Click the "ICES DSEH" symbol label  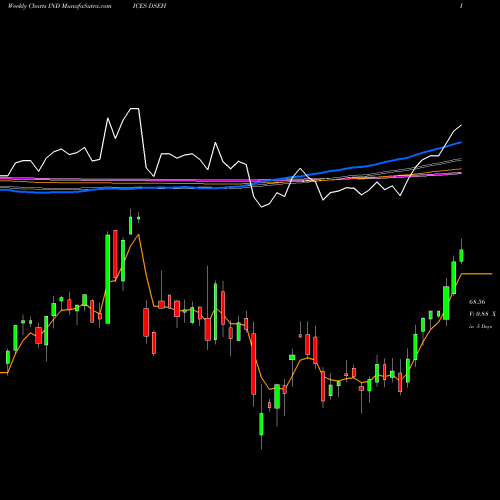click(149, 6)
